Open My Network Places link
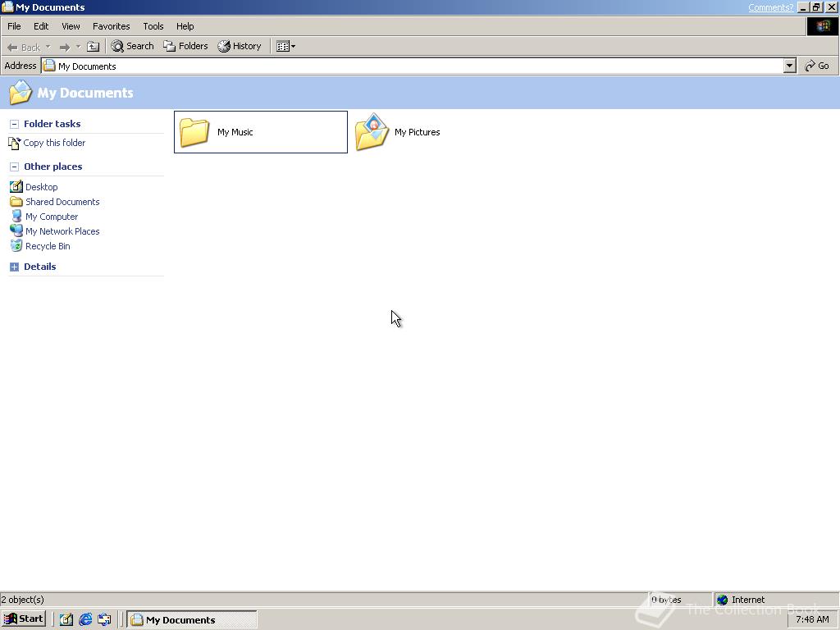This screenshot has height=630, width=840. pos(62,231)
